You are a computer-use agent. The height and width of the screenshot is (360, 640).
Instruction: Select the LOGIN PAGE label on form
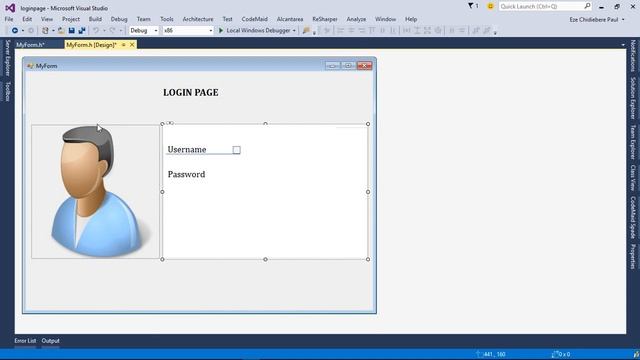(191, 93)
